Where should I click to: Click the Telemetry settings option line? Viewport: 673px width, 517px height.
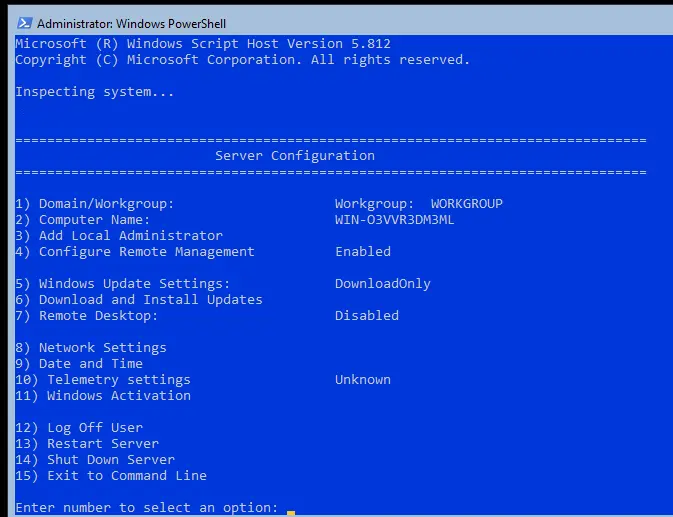click(x=103, y=380)
